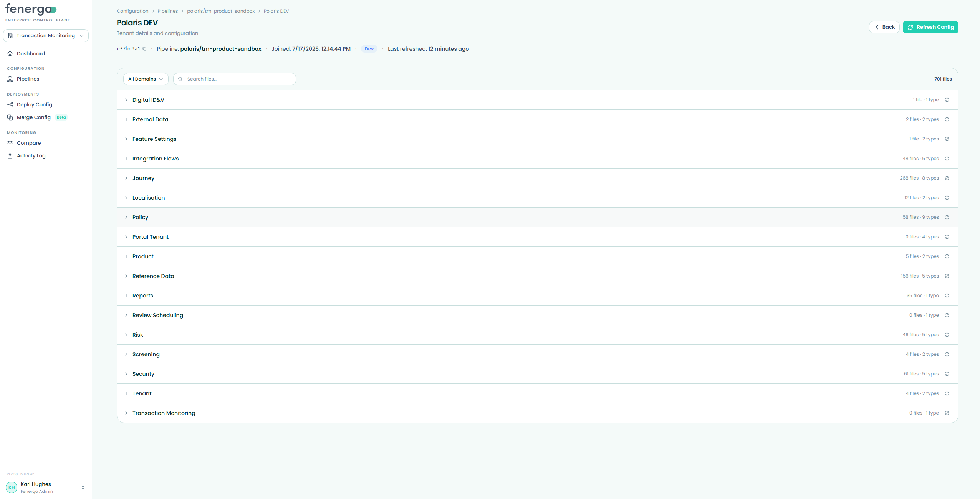Click the 'Last refreshed: 12 minutes ago' text
Viewport: 980px width, 499px height.
(x=428, y=49)
